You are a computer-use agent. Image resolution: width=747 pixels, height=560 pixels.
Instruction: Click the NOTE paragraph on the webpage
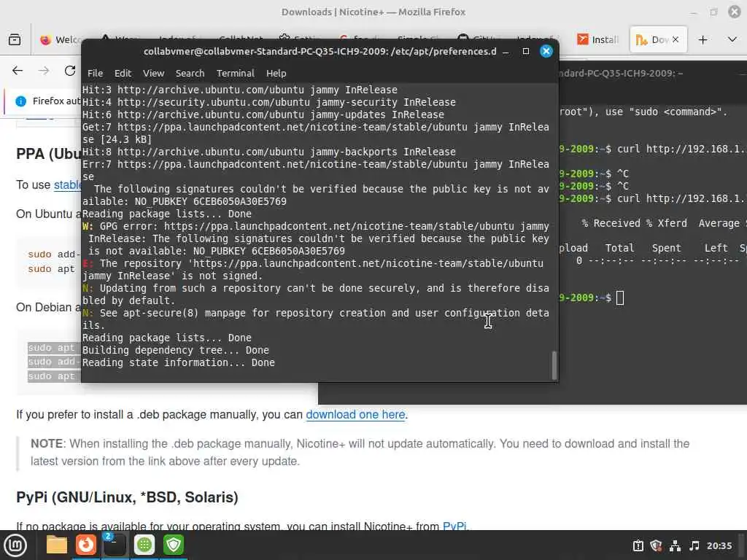[x=360, y=452]
